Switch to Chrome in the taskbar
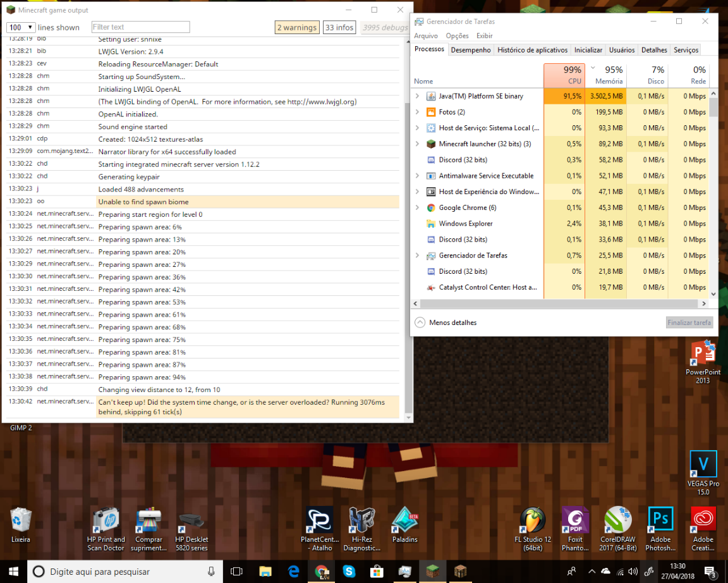 tap(321, 572)
